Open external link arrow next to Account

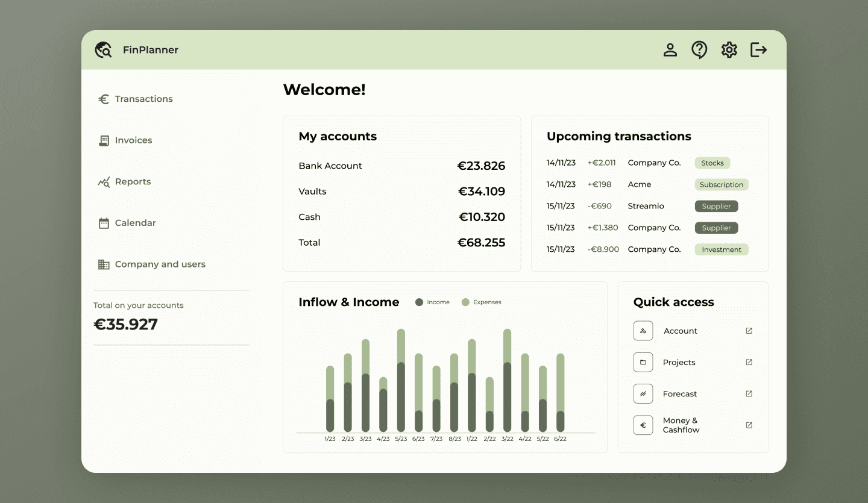749,331
